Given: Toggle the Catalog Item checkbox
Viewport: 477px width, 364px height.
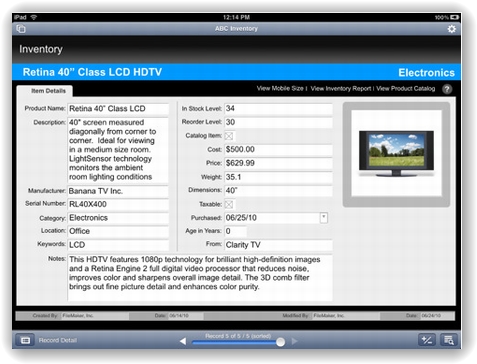Looking at the screenshot, I should (229, 136).
